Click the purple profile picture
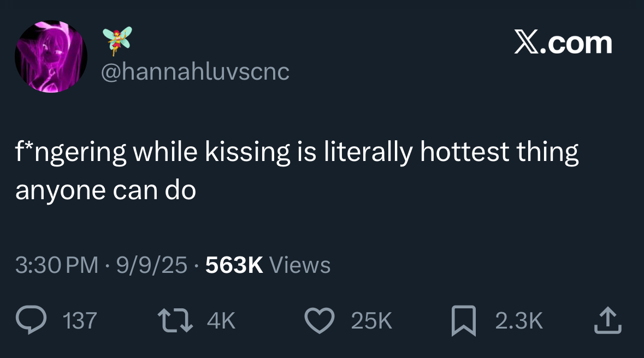The width and height of the screenshot is (644, 358). [x=51, y=56]
